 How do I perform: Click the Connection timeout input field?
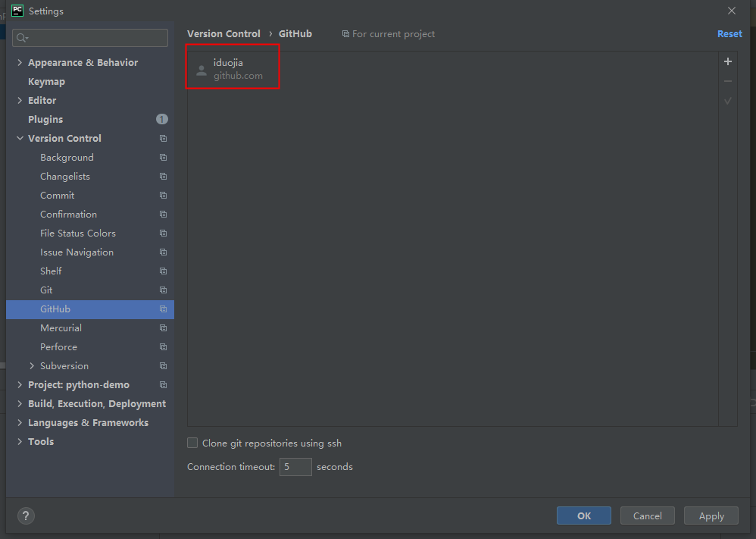tap(295, 467)
